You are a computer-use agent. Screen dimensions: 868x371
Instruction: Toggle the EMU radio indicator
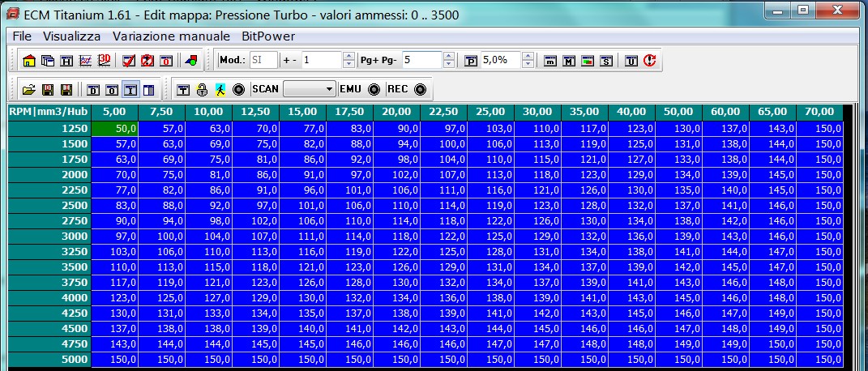pyautogui.click(x=374, y=89)
